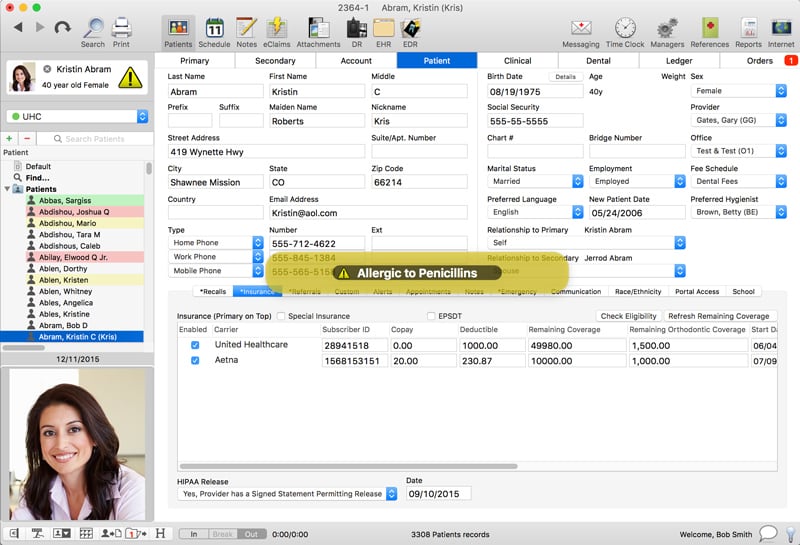Image resolution: width=800 pixels, height=545 pixels.
Task: Open the Attachments module
Action: [x=318, y=33]
